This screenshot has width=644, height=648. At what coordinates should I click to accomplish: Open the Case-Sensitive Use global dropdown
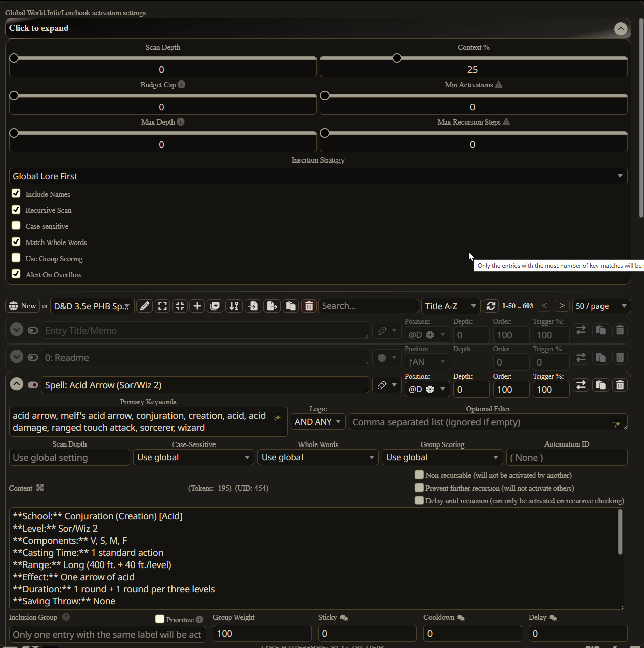pos(194,457)
